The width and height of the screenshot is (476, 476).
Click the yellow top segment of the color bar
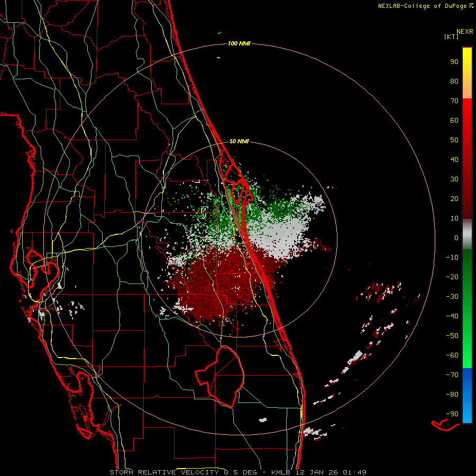click(467, 72)
